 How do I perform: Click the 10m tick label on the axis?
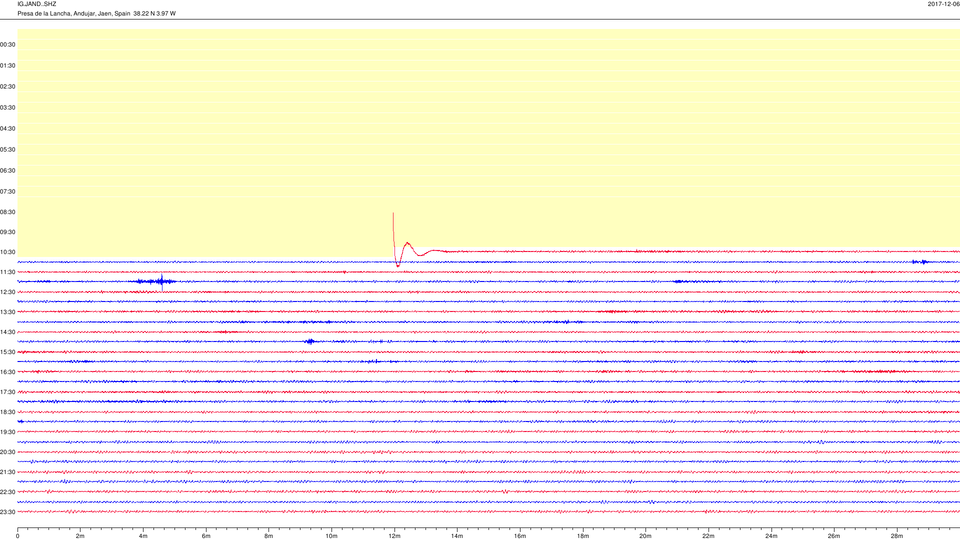tap(331, 536)
